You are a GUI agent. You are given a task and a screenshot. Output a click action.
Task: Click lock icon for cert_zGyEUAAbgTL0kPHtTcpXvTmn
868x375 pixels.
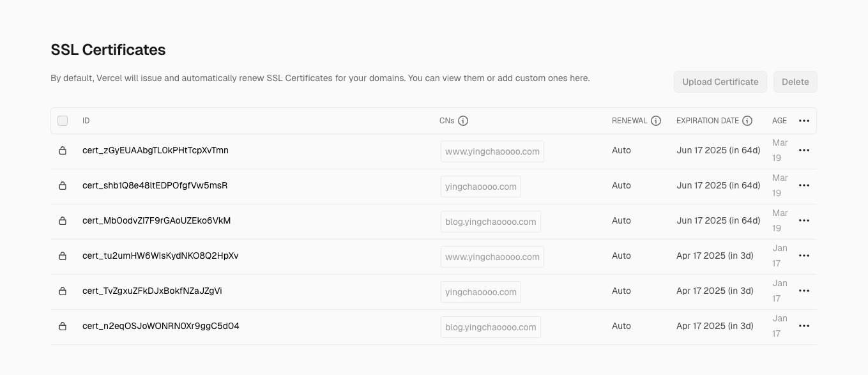(x=63, y=151)
